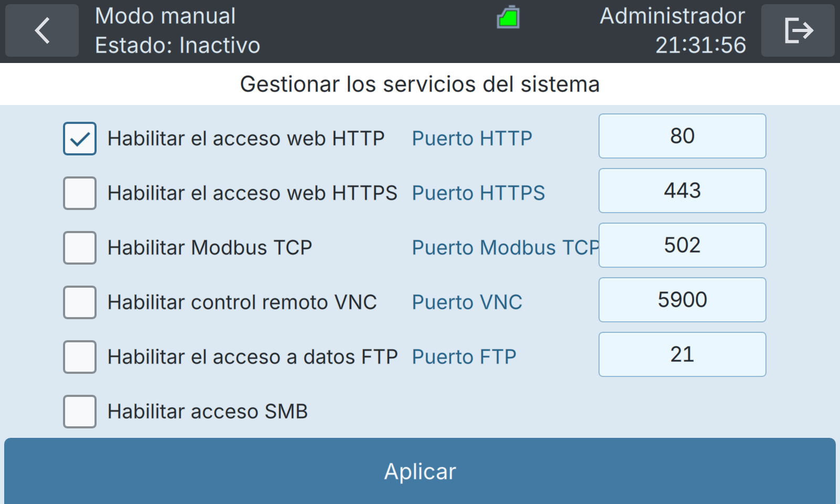Image resolution: width=840 pixels, height=504 pixels.
Task: Click the 'Puerto FTP' label
Action: pos(464,357)
